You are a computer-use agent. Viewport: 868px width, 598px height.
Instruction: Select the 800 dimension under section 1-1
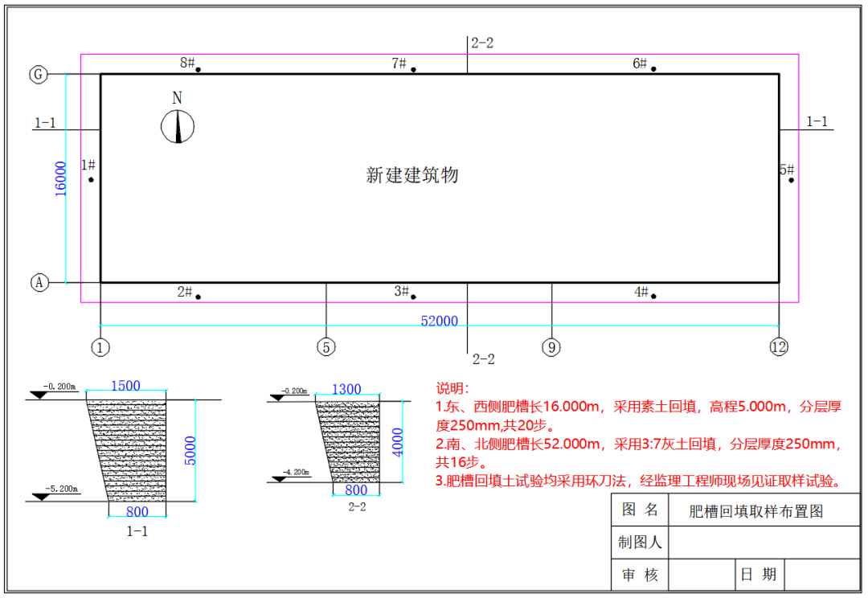137,511
